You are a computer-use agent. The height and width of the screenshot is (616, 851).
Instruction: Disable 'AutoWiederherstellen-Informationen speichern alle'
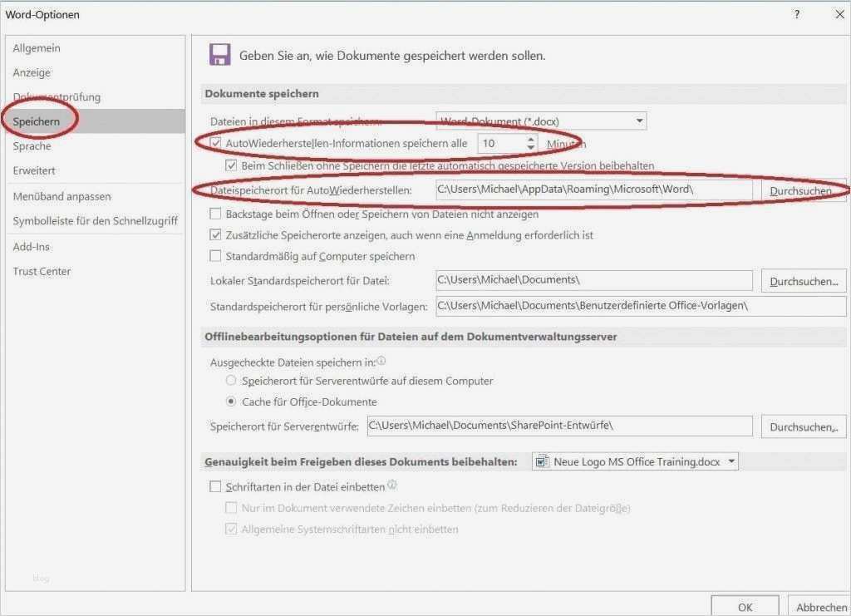point(218,141)
